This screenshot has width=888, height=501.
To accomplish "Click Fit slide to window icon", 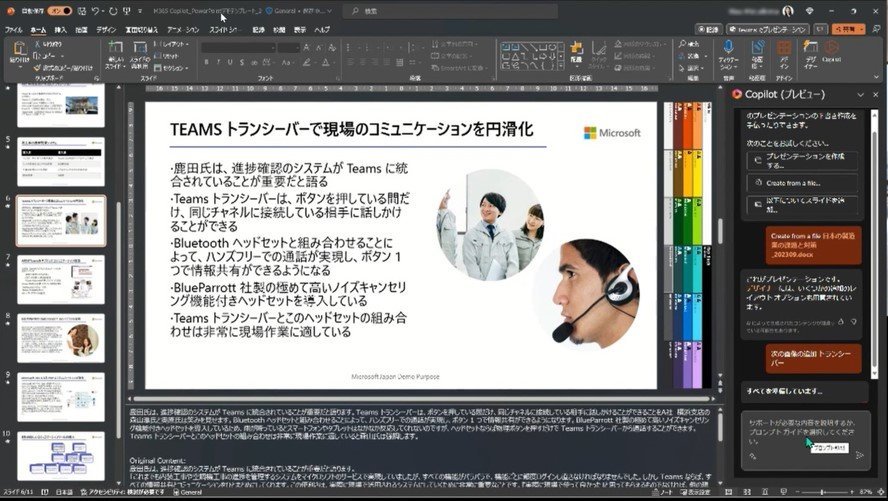I will pyautogui.click(x=880, y=493).
